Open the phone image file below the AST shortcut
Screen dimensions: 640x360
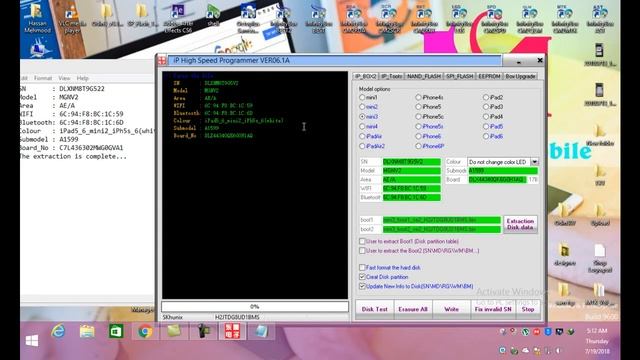coord(599,54)
